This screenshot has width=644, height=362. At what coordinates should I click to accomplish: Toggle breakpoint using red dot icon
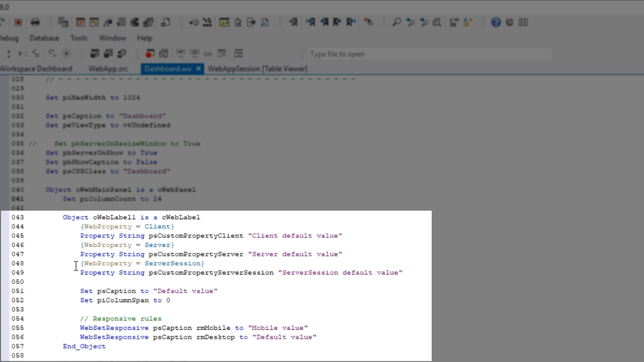tap(149, 53)
